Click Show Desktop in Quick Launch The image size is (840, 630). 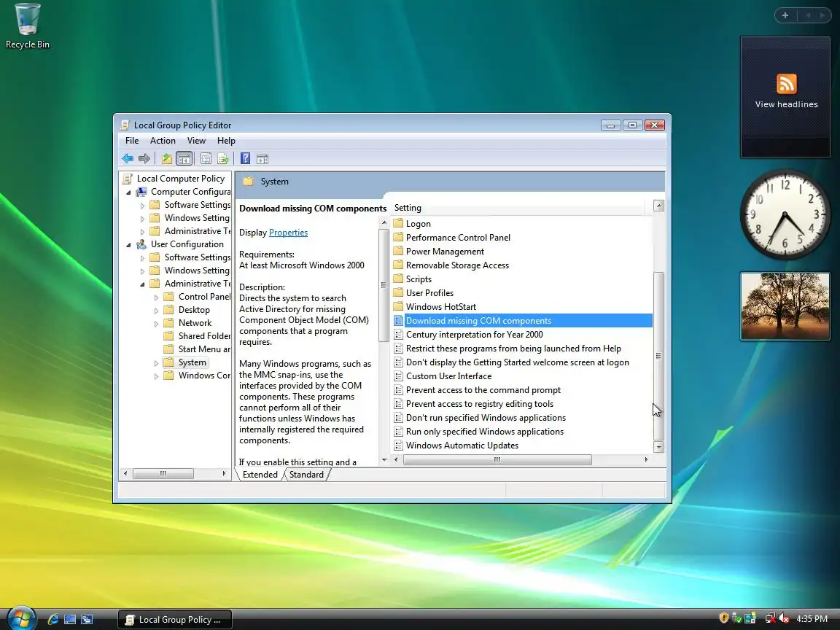[70, 619]
